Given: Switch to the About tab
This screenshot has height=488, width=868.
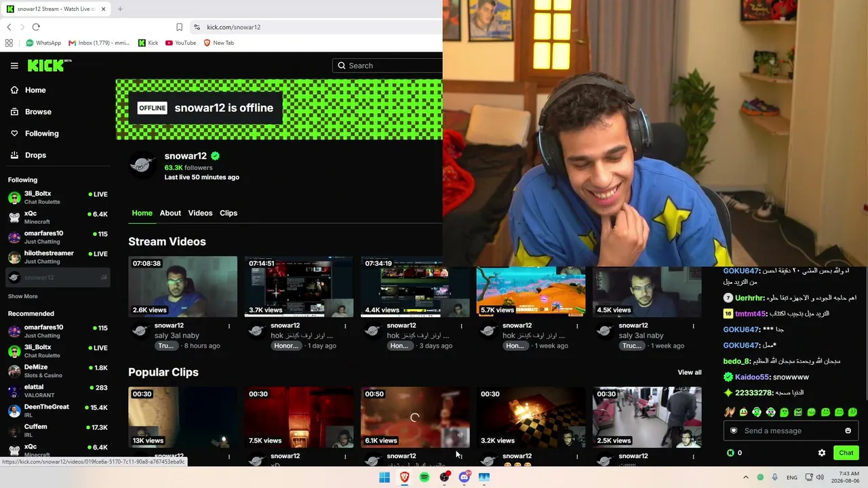Looking at the screenshot, I should tap(170, 213).
